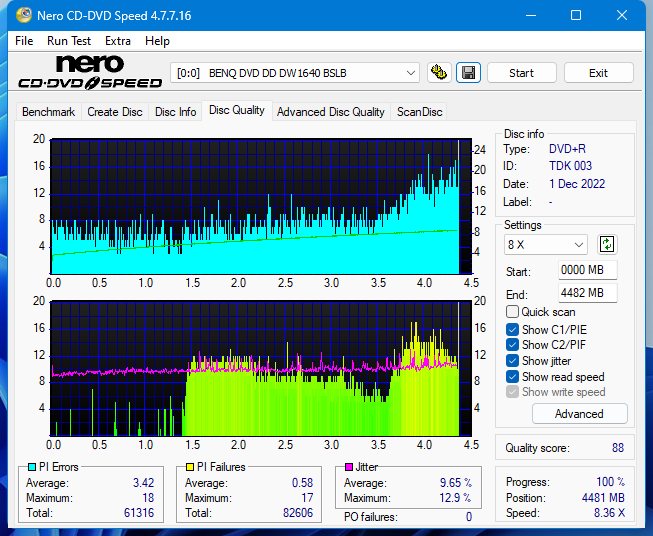This screenshot has height=536, width=653.
Task: Click the disabled Show write speed checkbox
Action: pos(512,392)
